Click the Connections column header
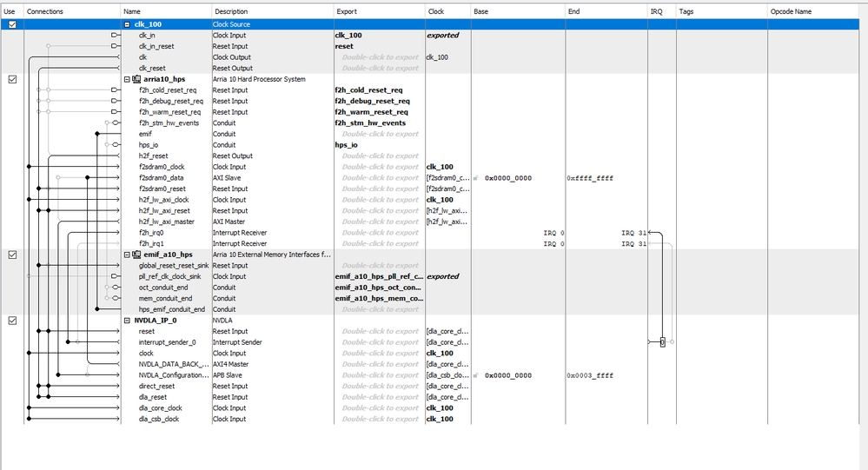 click(45, 11)
